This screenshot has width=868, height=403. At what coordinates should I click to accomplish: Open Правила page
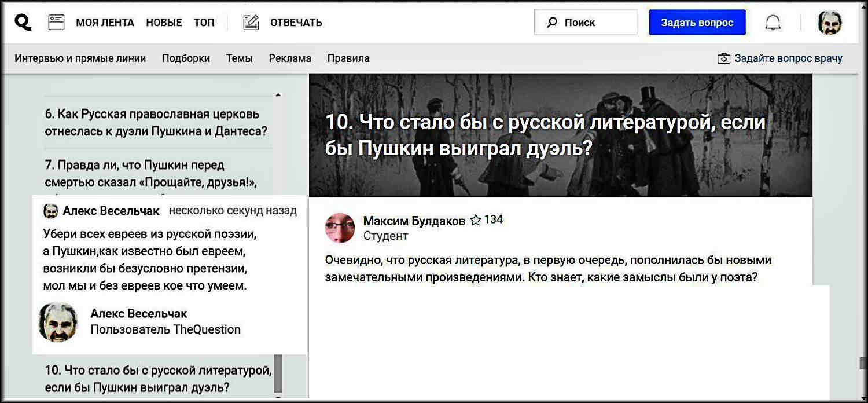tap(348, 58)
